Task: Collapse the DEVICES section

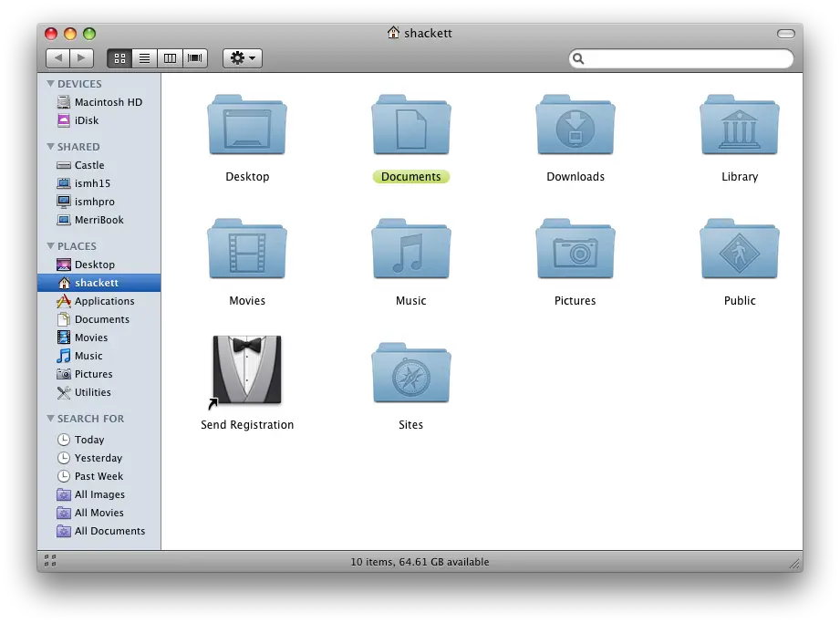Action: click(x=50, y=84)
